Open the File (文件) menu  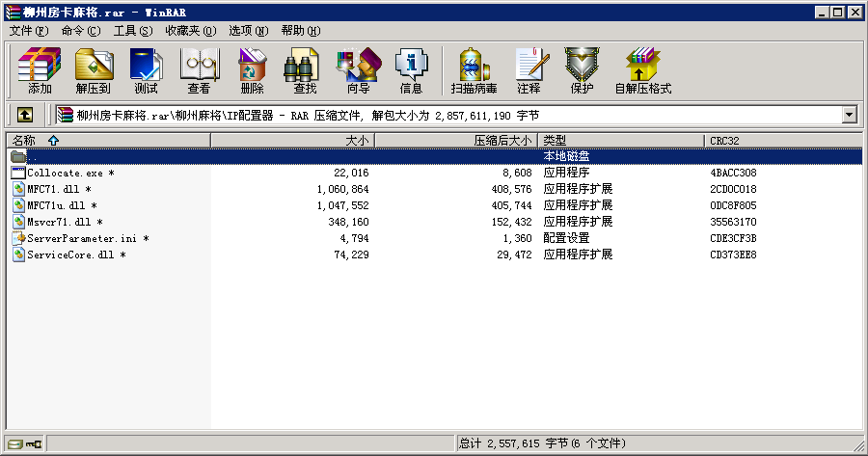28,31
